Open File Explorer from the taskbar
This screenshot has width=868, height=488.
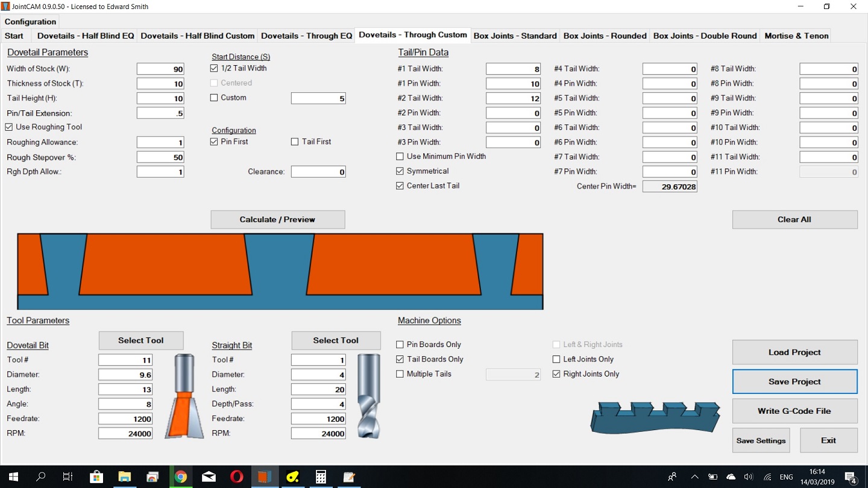tap(124, 477)
